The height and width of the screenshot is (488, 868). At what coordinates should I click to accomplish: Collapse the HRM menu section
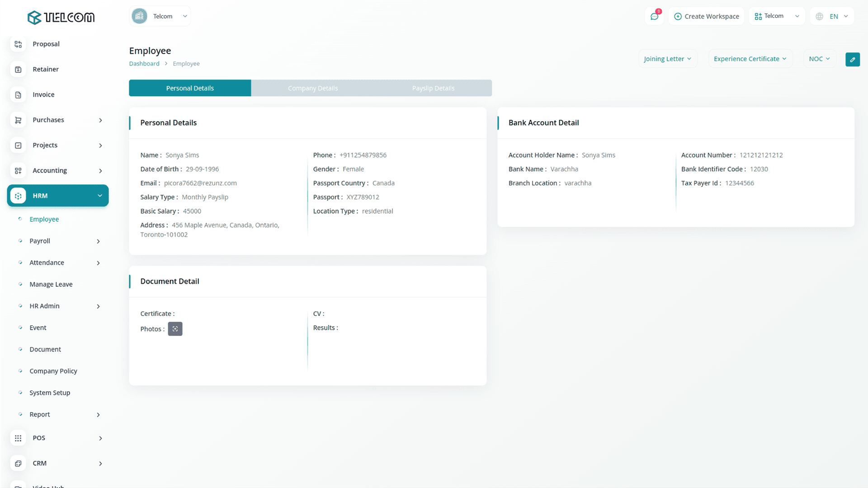coord(99,196)
